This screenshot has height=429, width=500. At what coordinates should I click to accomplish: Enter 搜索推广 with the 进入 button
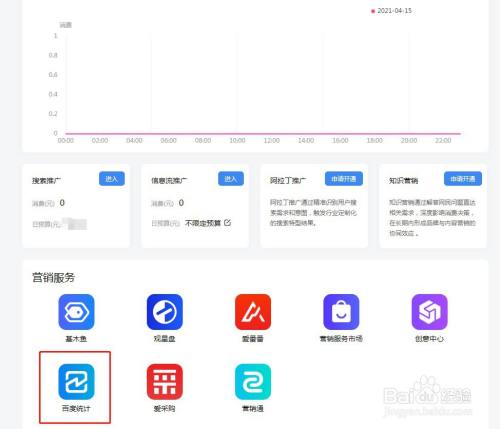point(112,179)
